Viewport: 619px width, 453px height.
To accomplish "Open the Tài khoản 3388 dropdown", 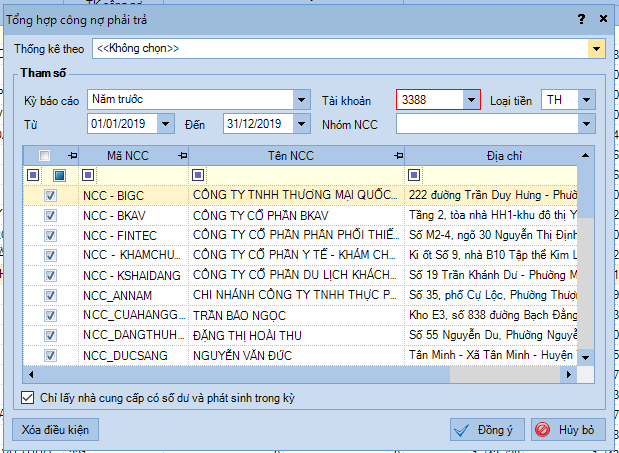I will 471,99.
